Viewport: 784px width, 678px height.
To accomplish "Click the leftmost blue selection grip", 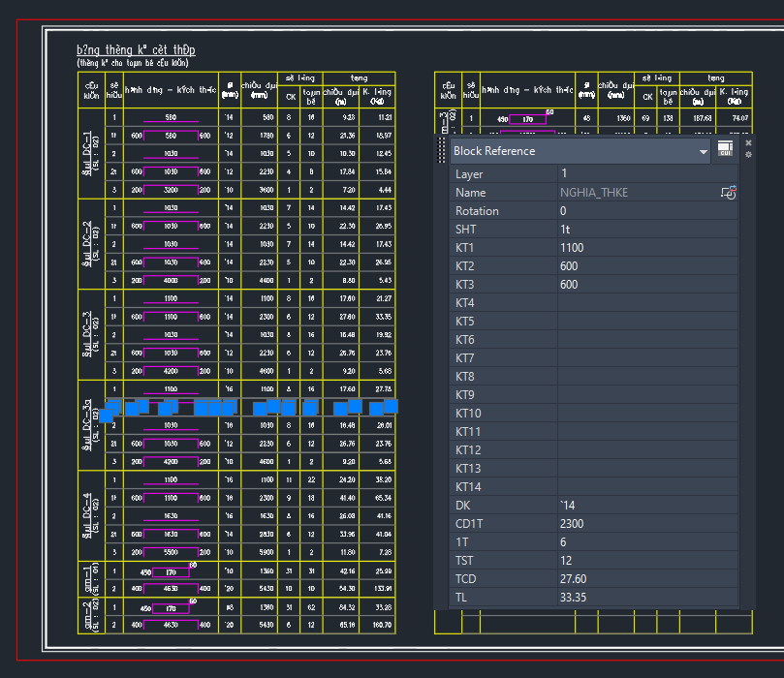I will [105, 415].
